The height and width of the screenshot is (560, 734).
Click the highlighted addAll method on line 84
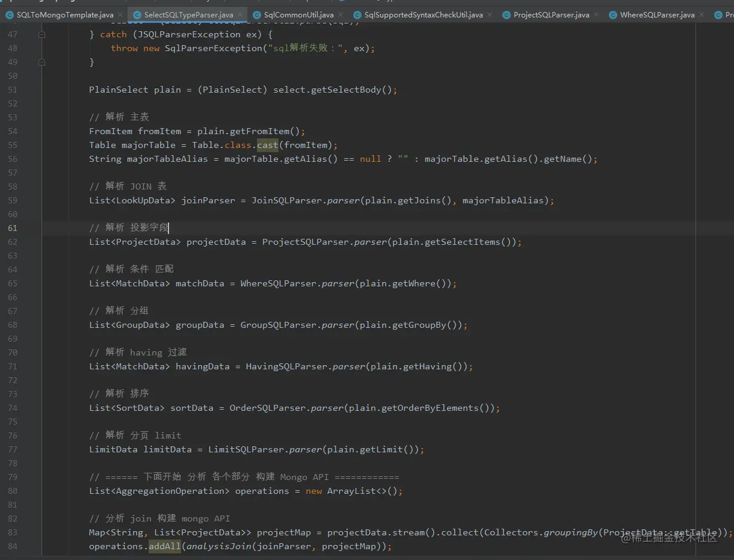165,546
